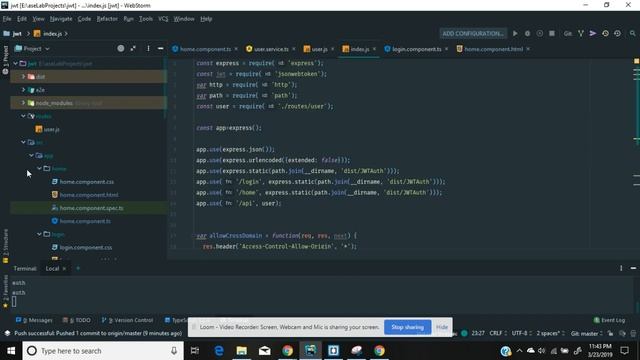Open the Structure tool window side tab

click(5, 246)
